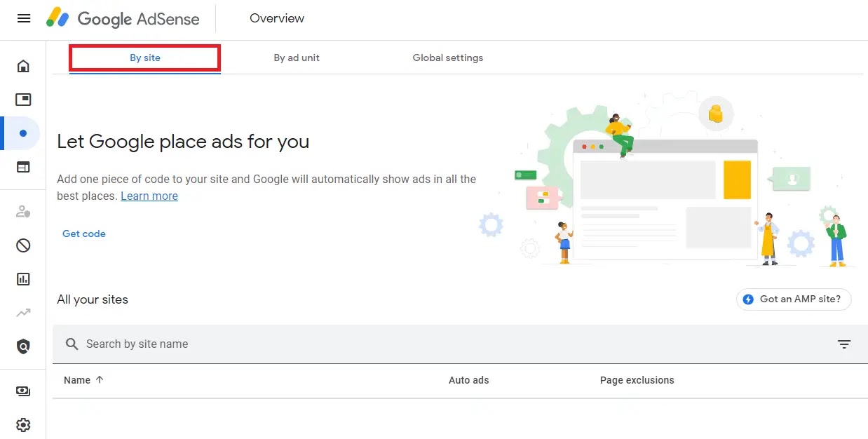Image resolution: width=868 pixels, height=439 pixels.
Task: Open Policy center shield-magnifier icon
Action: point(23,346)
